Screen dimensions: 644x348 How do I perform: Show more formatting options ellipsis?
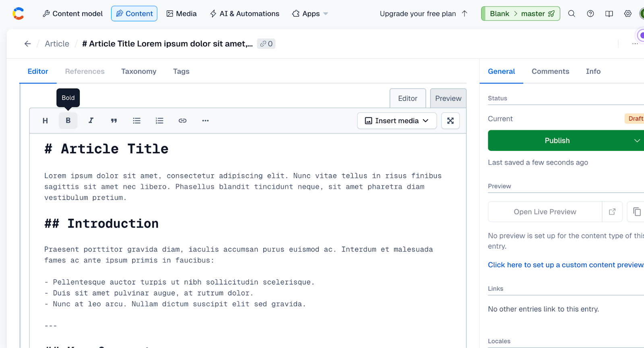pyautogui.click(x=206, y=121)
